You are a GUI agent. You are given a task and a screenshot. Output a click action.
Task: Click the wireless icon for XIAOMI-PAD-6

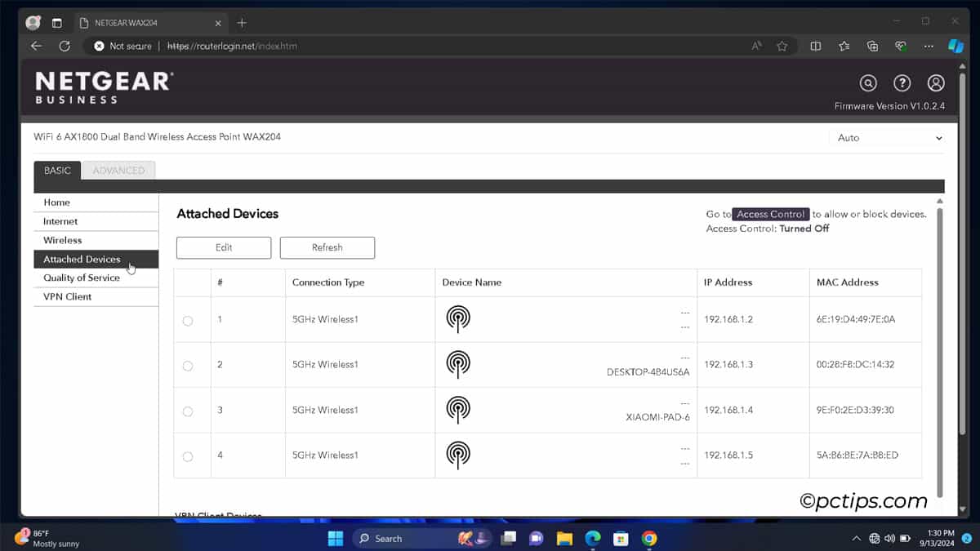(458, 410)
